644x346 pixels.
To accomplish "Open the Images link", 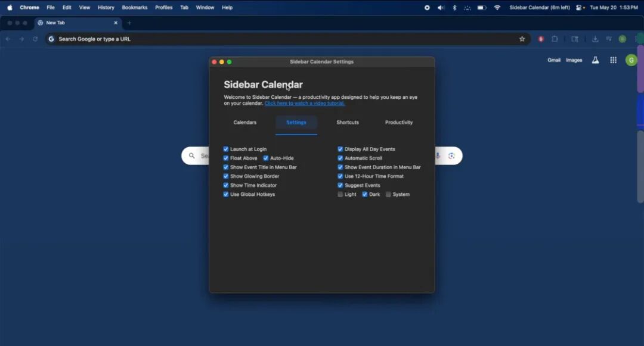I will pos(574,60).
